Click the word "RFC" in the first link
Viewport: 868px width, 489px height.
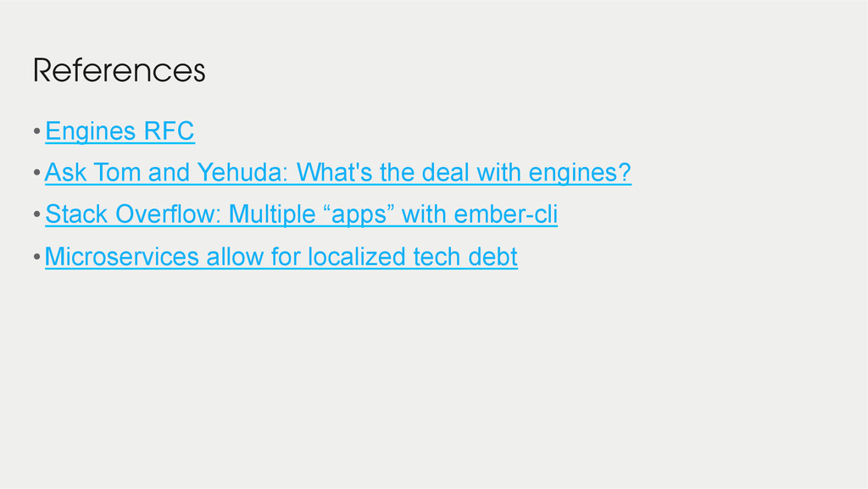169,131
